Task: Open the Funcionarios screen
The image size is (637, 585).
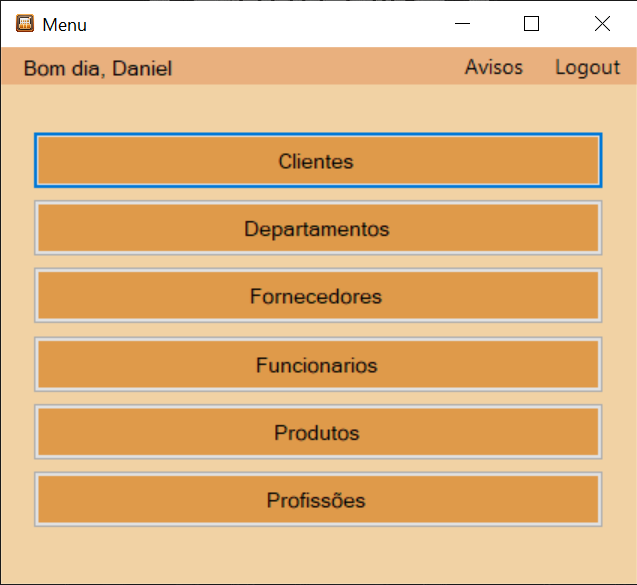Action: pos(318,364)
